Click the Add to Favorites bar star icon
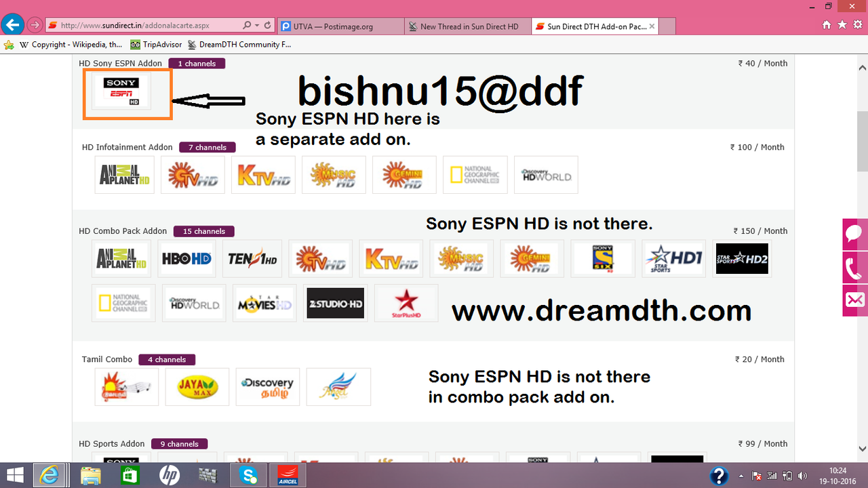Image resolution: width=868 pixels, height=488 pixels. pos(9,45)
